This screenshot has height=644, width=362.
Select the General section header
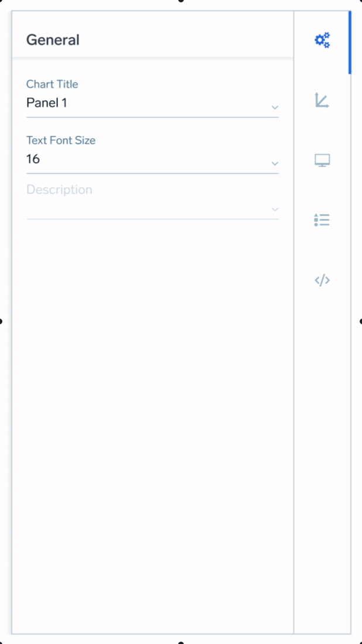click(53, 40)
